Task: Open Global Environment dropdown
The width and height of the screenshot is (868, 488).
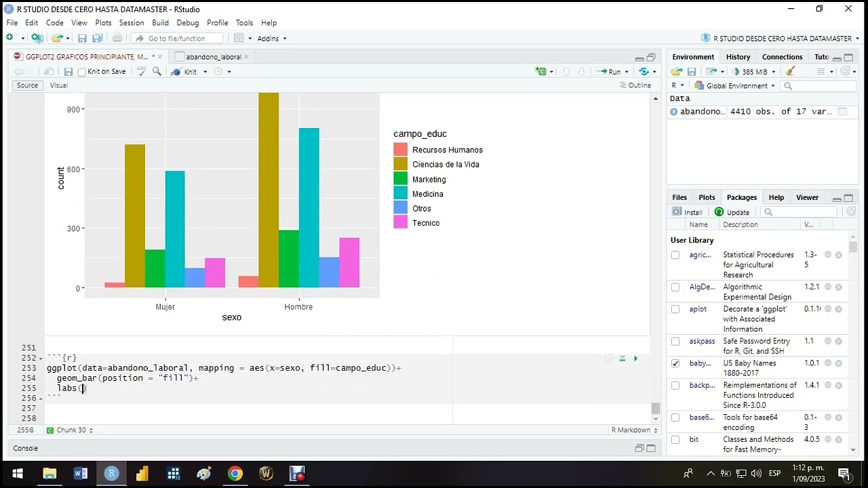Action: (734, 86)
